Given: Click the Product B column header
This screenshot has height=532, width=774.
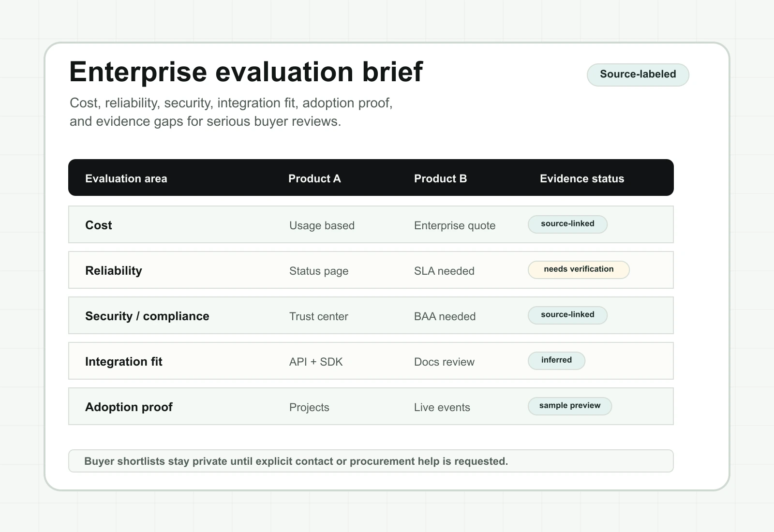Looking at the screenshot, I should [440, 178].
